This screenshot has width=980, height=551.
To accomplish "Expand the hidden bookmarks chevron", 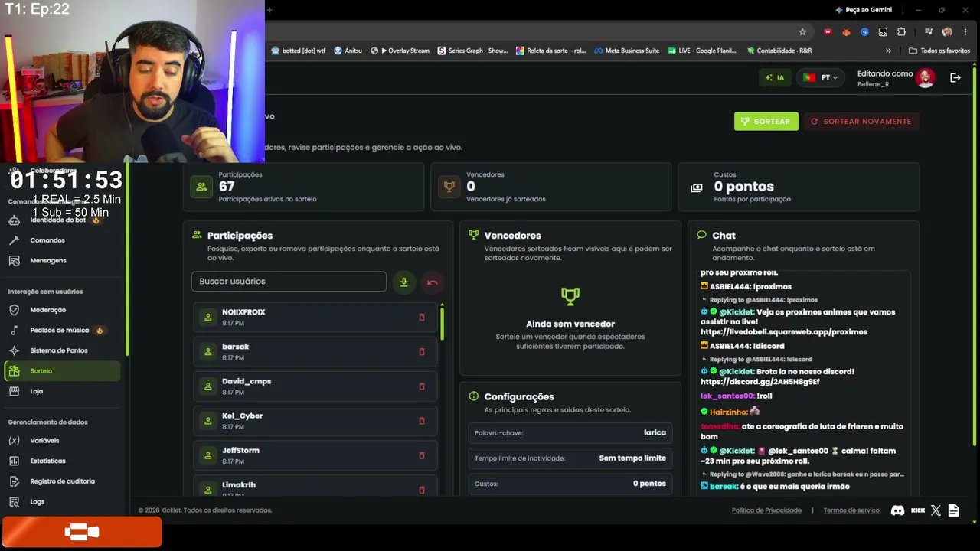I will pyautogui.click(x=888, y=51).
